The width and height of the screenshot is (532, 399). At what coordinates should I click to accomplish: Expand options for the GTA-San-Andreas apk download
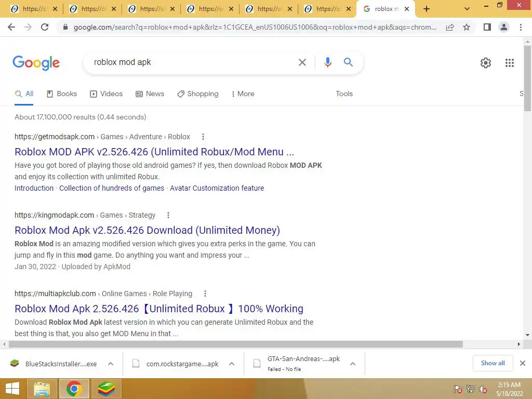point(353,364)
